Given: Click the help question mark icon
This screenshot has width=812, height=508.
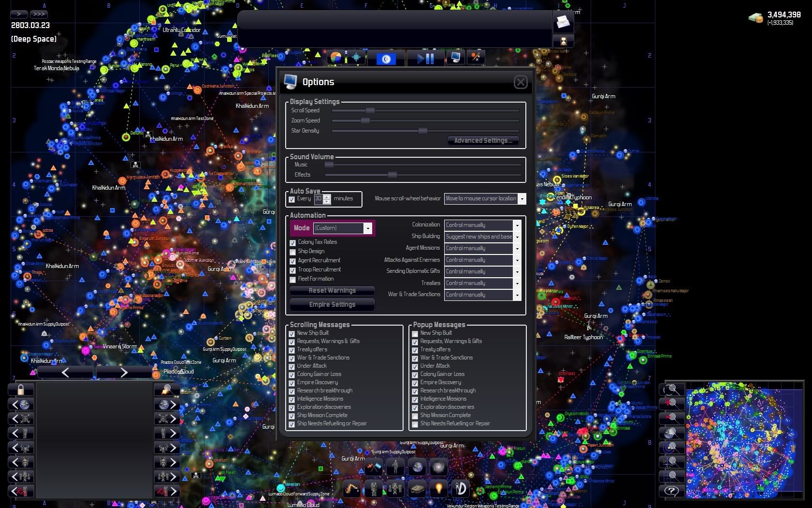Looking at the screenshot, I should click(x=671, y=491).
